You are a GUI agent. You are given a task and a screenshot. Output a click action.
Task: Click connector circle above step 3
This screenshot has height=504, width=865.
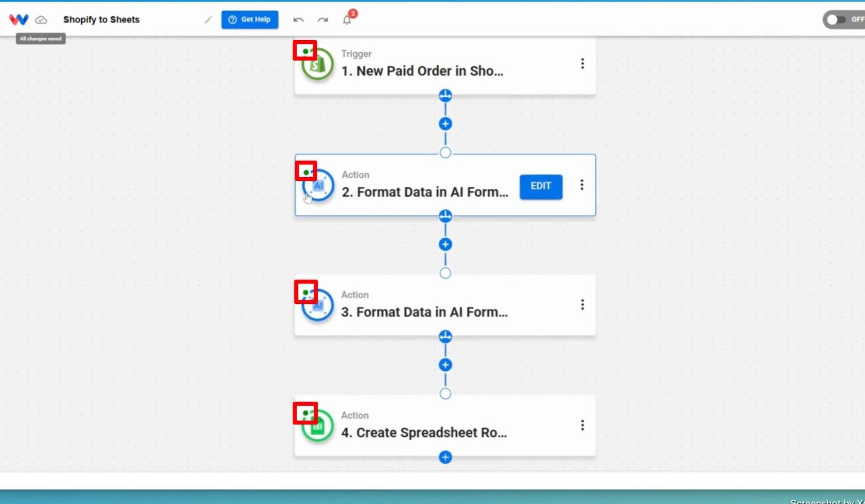point(445,273)
